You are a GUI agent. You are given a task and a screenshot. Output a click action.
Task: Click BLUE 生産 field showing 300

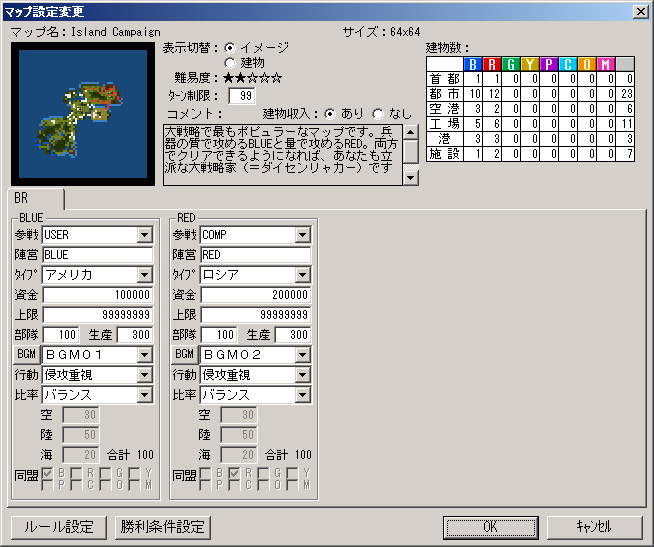[x=135, y=335]
